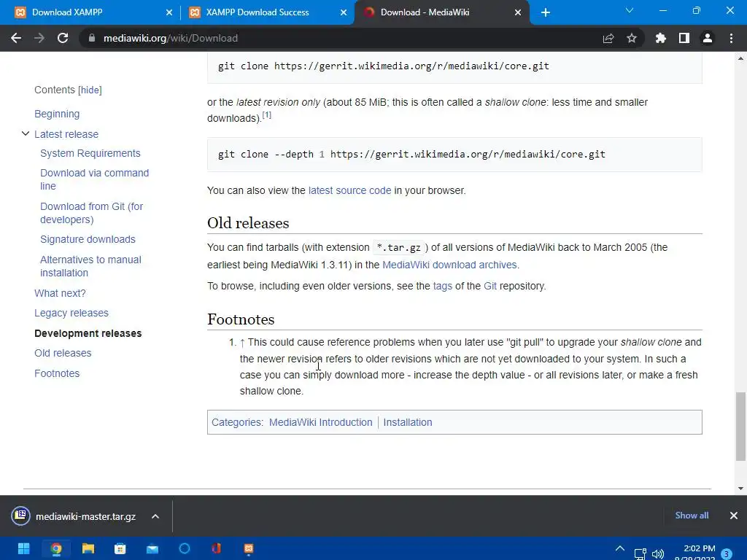Open the tags link
This screenshot has width=747, height=560.
click(x=443, y=286)
